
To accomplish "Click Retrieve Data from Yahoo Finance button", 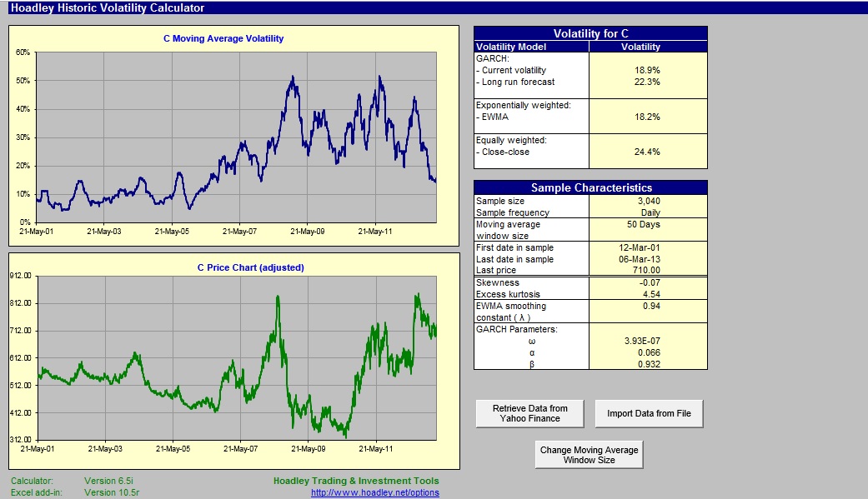I will 529,413.
